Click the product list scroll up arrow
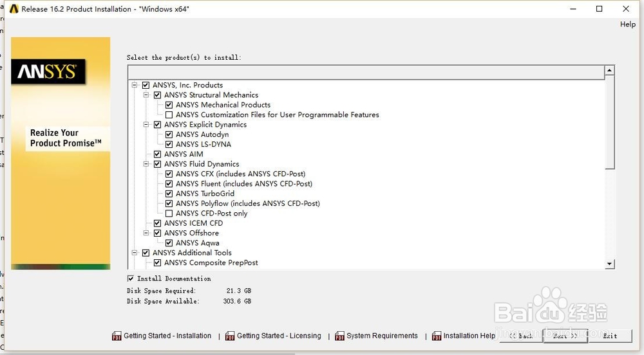Viewport: 644px width, 355px height. (609, 71)
